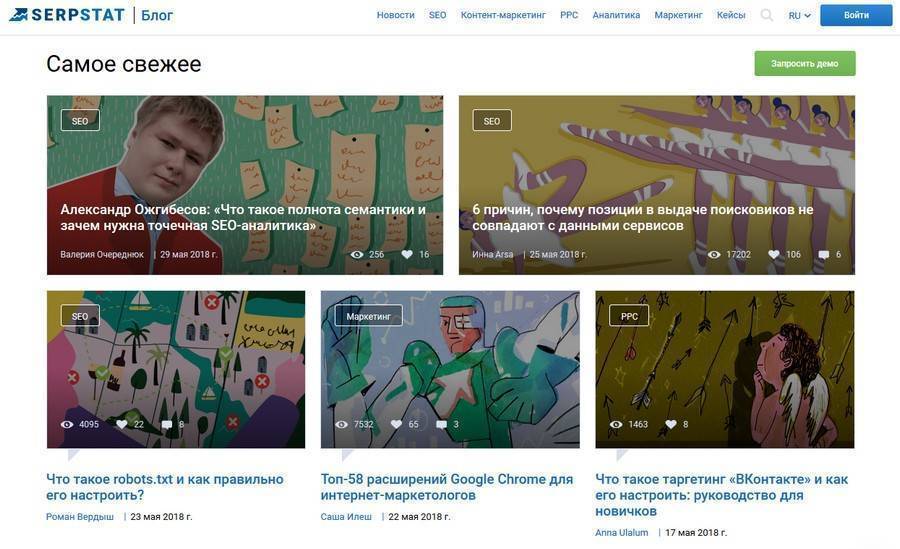
Task: Click heart icon on the ВКонтакте targeting card
Action: coord(670,424)
